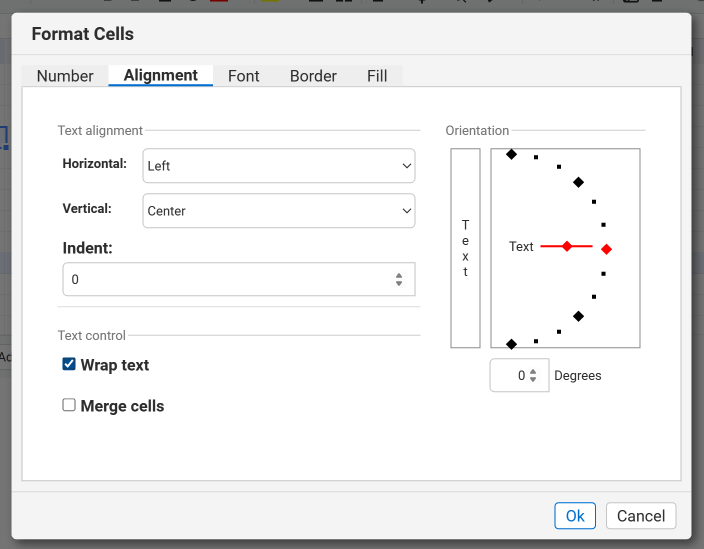
Task: Click the red orientation line in dial
Action: (x=552, y=246)
